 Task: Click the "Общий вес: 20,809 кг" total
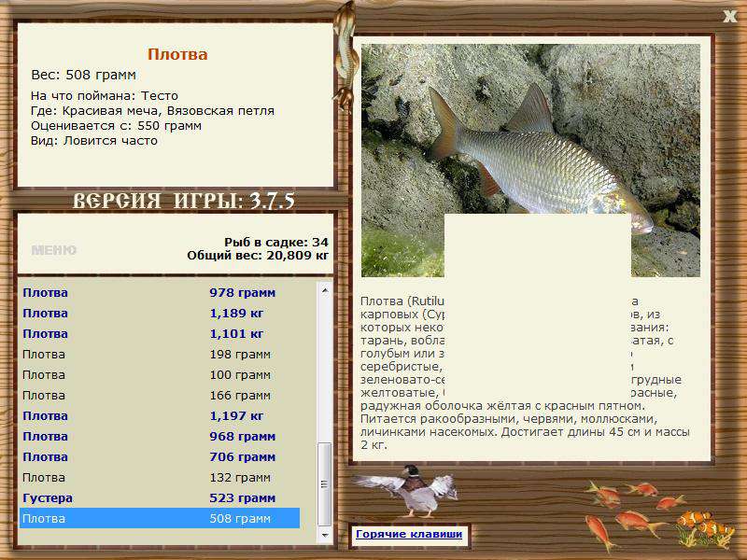[x=258, y=256]
